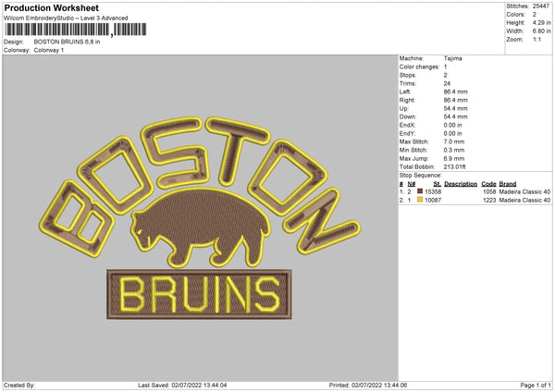Viewport: 555px width, 392px height.
Task: Click the 'Color changes:' label
Action: pyautogui.click(x=419, y=67)
